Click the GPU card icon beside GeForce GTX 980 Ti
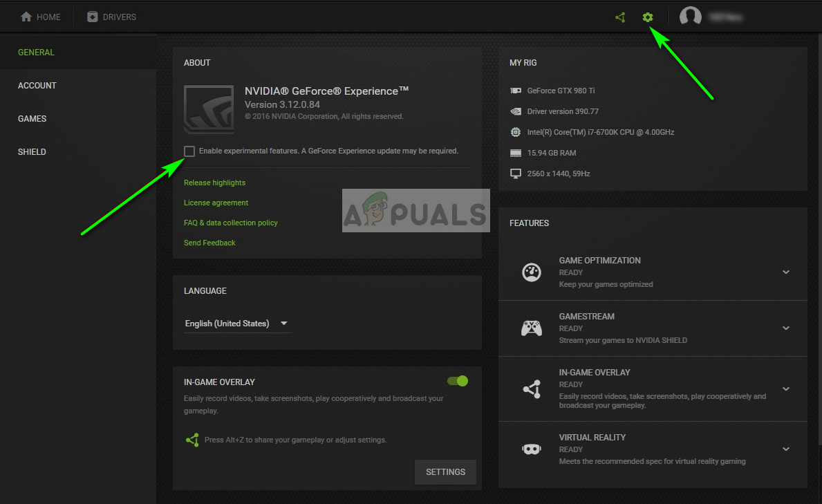 point(516,91)
